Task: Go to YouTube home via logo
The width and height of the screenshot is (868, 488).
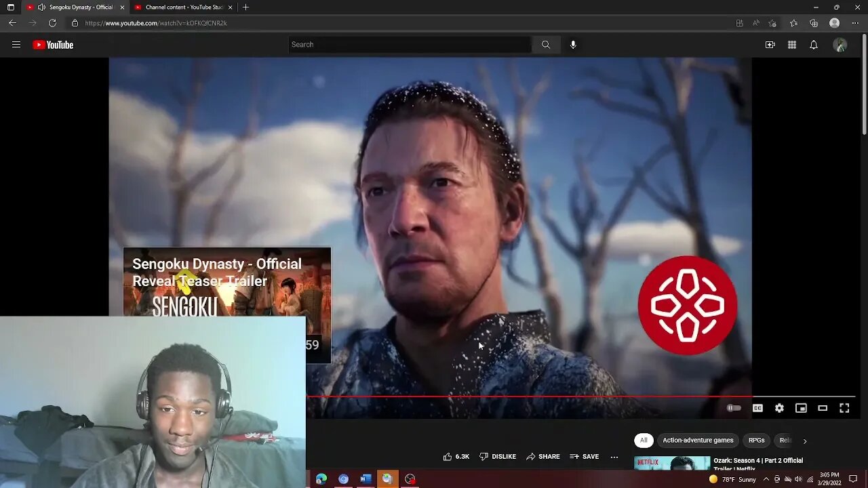Action: tap(53, 45)
